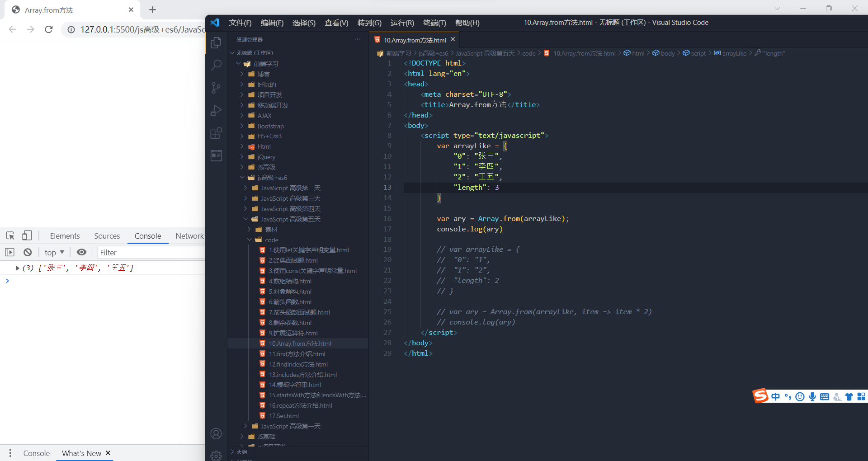Click the 'arrayLike' breadcrumb above the editor

pyautogui.click(x=733, y=53)
